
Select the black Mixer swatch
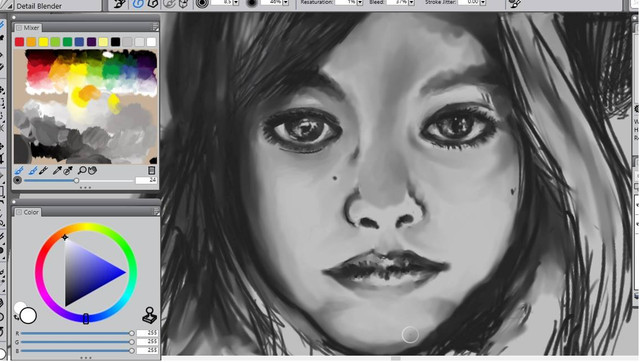click(116, 42)
